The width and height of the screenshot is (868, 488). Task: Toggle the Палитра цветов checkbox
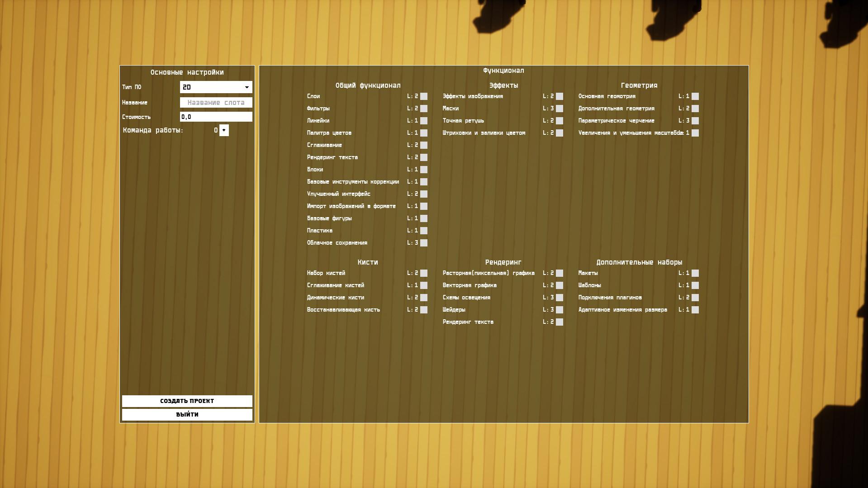(424, 133)
